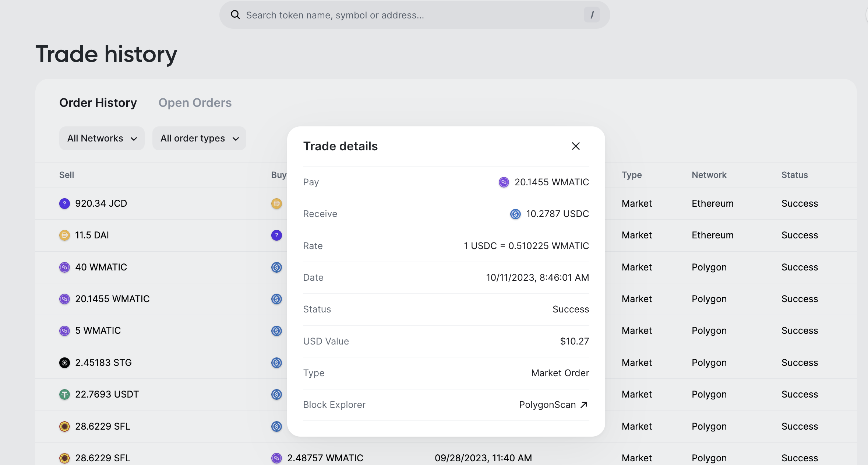
Task: Click the USDC icon in Receive row
Action: point(515,214)
